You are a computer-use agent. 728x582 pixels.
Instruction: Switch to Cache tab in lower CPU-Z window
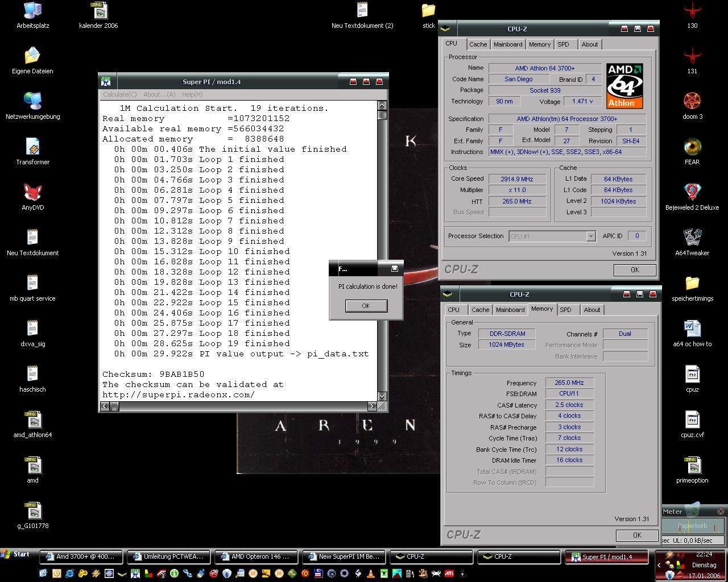pyautogui.click(x=480, y=310)
